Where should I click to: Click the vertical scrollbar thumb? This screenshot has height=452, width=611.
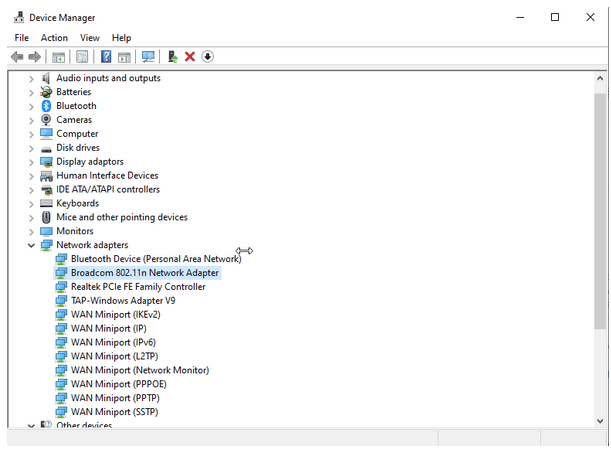(600, 211)
